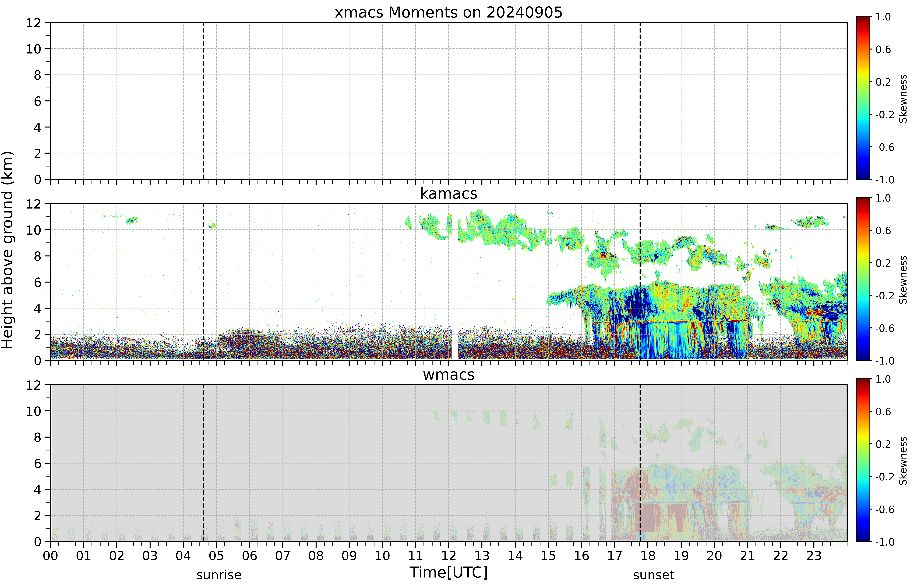
Task: Click the kamacs panel's Skewness colorbar
Action: tap(863, 279)
